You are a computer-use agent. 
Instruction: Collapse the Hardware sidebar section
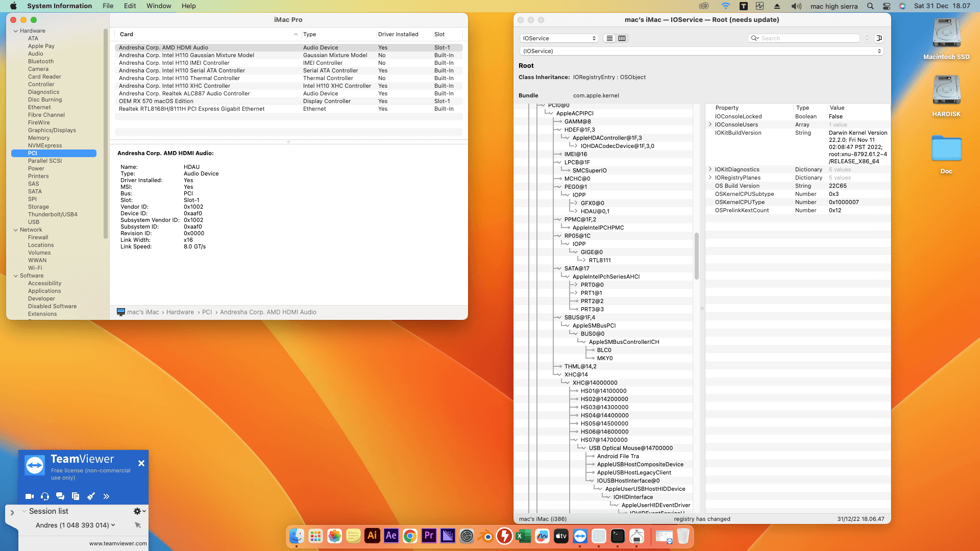coord(16,31)
